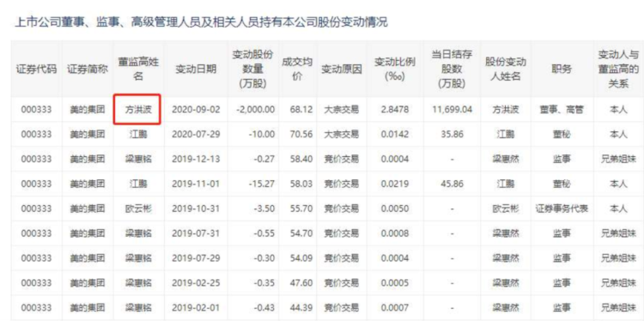Click the 变动日期 column header
This screenshot has width=644, height=321.
(x=196, y=69)
